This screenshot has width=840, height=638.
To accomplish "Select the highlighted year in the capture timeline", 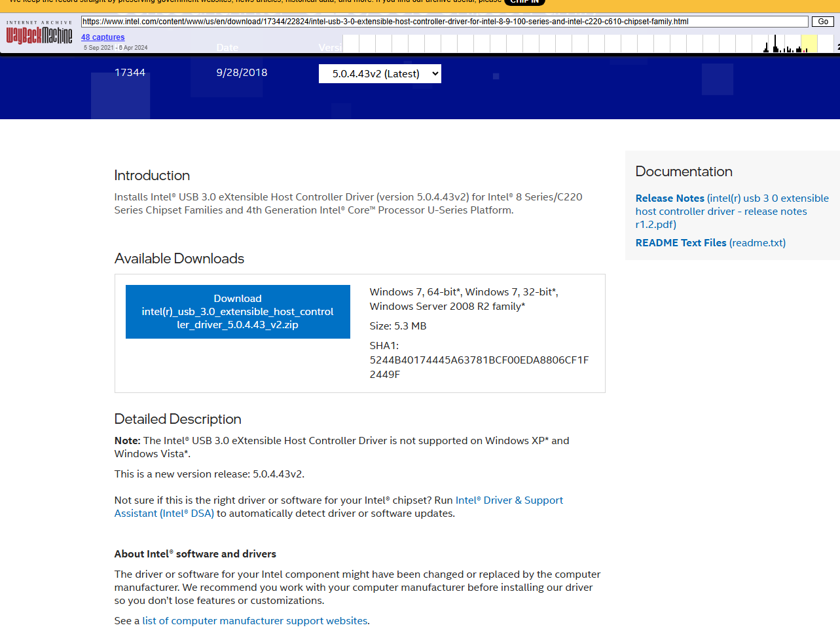I will (809, 44).
